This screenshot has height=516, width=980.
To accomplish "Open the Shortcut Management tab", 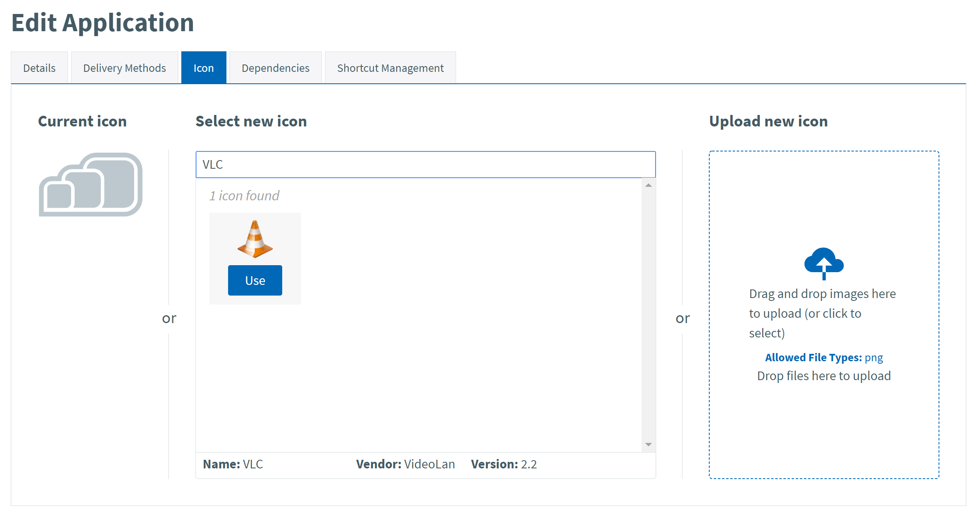I will pos(390,68).
